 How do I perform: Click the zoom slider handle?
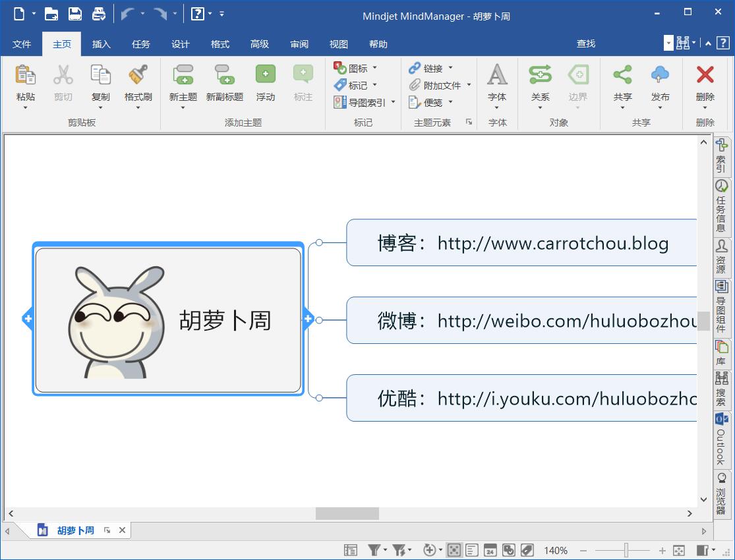(x=626, y=550)
